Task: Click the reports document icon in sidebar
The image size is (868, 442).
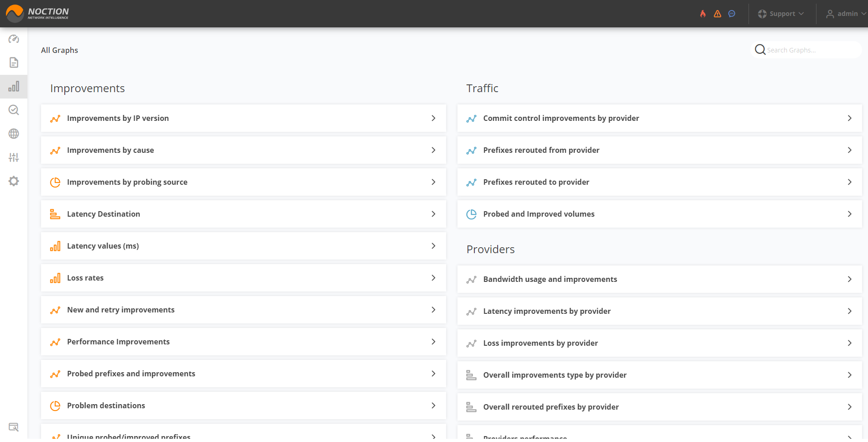Action: 14,62
